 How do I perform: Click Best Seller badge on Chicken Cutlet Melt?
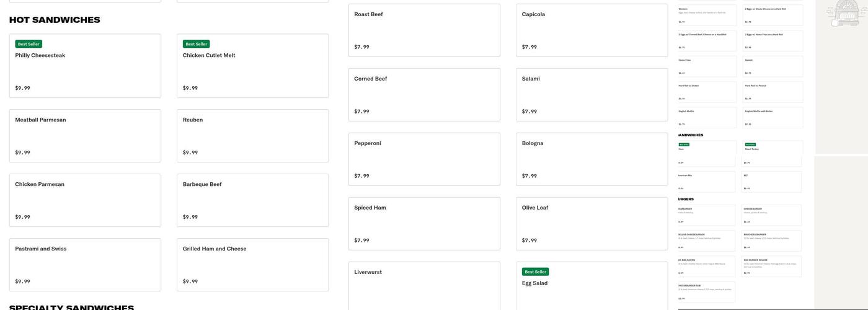[x=196, y=44]
